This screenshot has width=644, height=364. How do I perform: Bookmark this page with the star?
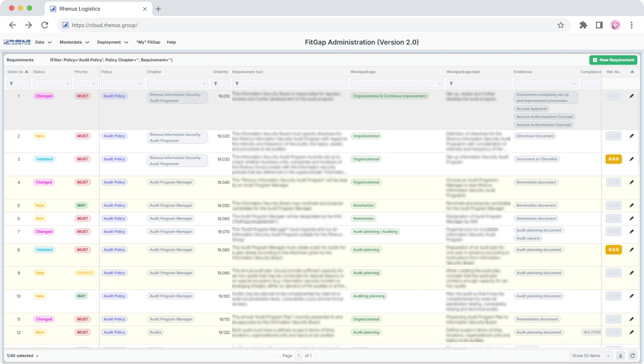[560, 25]
